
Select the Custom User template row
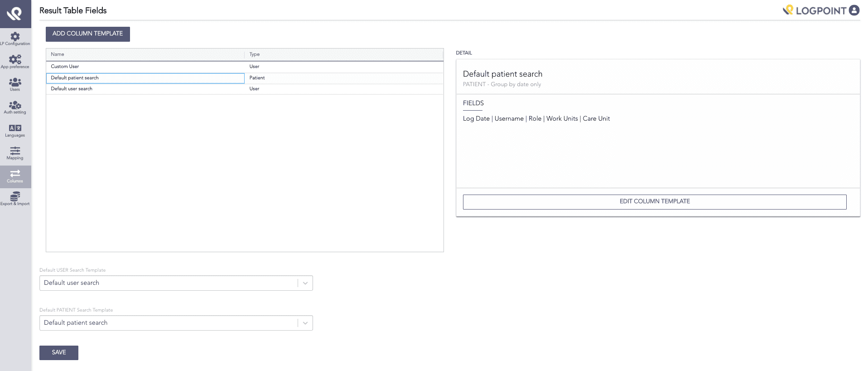65,67
